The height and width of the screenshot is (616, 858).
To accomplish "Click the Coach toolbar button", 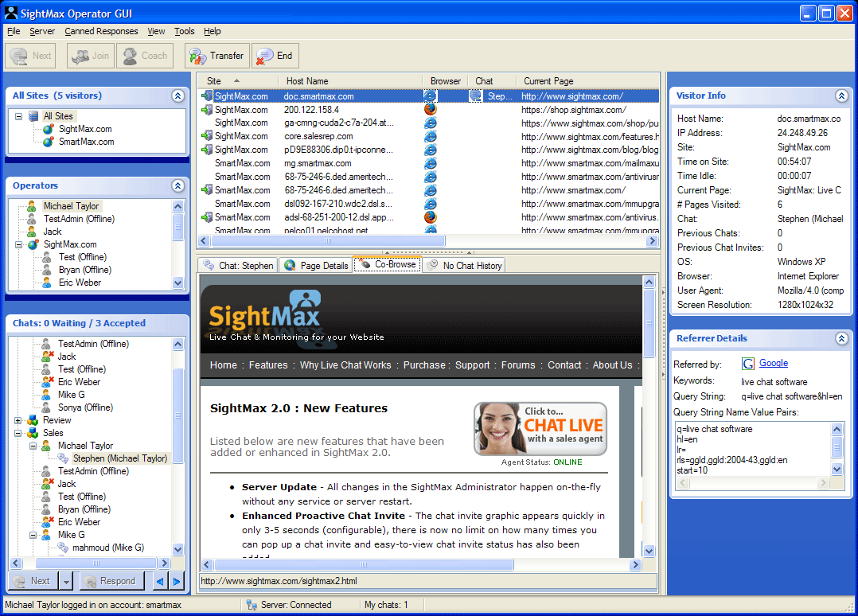I will point(145,56).
